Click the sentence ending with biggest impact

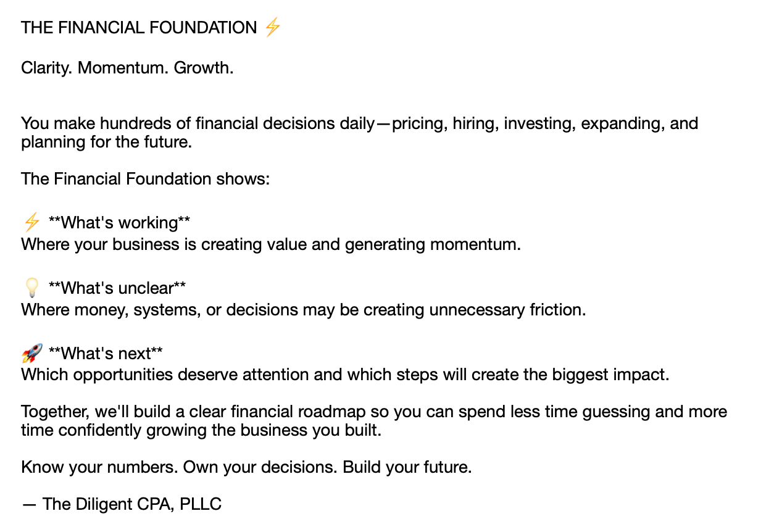click(x=345, y=375)
